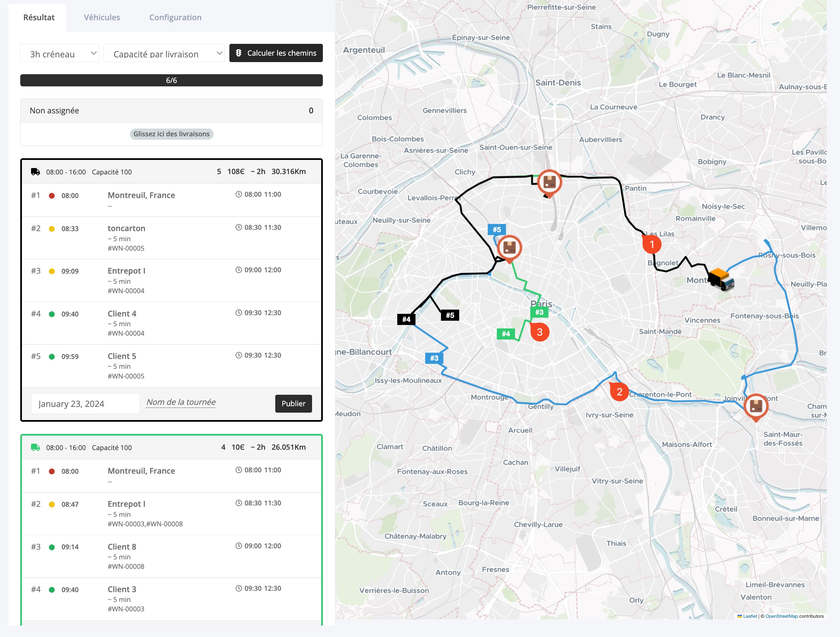Click the January 23, 2024 date field
The width and height of the screenshot is (840, 637).
[x=85, y=404]
